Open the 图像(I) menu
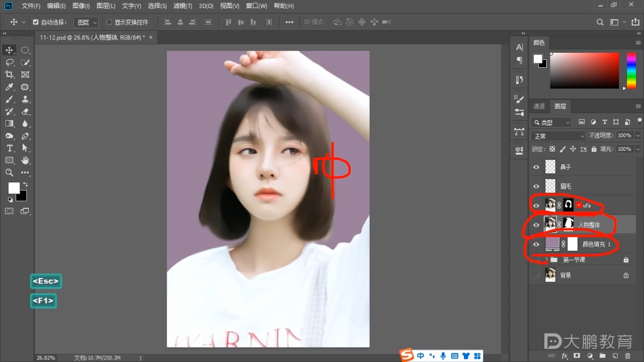 [x=81, y=6]
